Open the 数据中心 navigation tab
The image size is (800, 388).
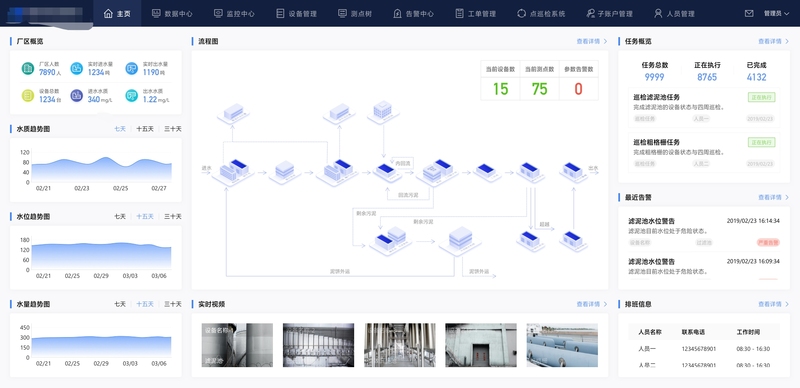click(172, 14)
